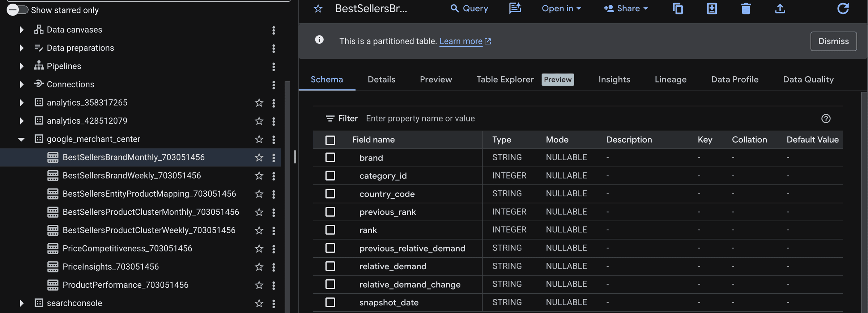This screenshot has width=868, height=313.
Task: Open the Share dropdown
Action: [626, 9]
